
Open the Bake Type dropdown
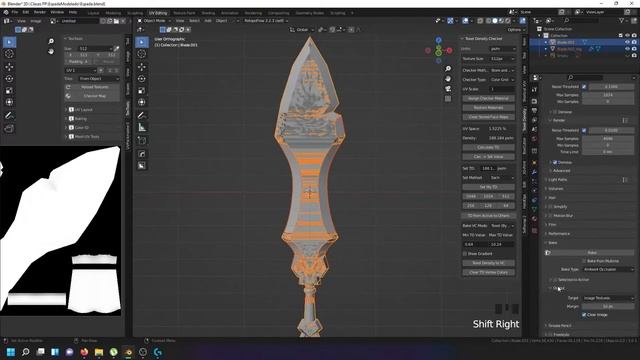tap(608, 269)
